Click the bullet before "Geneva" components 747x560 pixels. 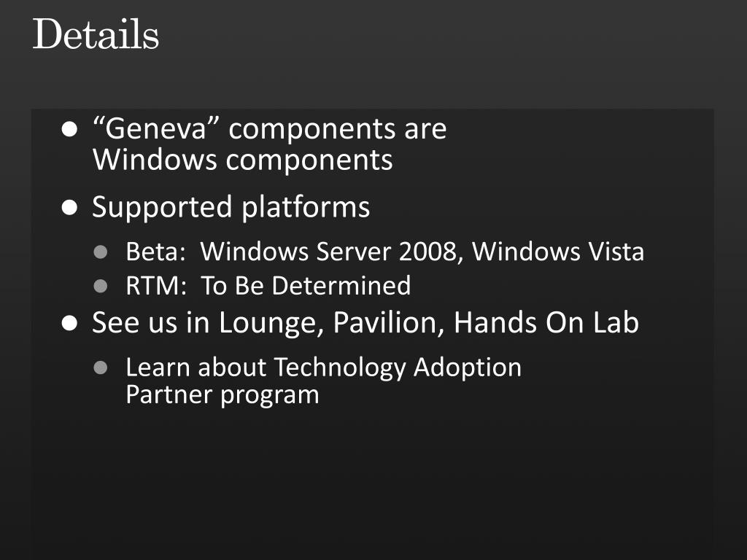(x=69, y=129)
